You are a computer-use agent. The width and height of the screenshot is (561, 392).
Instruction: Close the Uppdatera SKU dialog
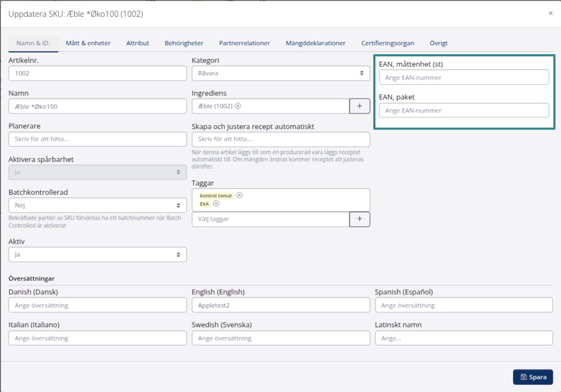551,13
